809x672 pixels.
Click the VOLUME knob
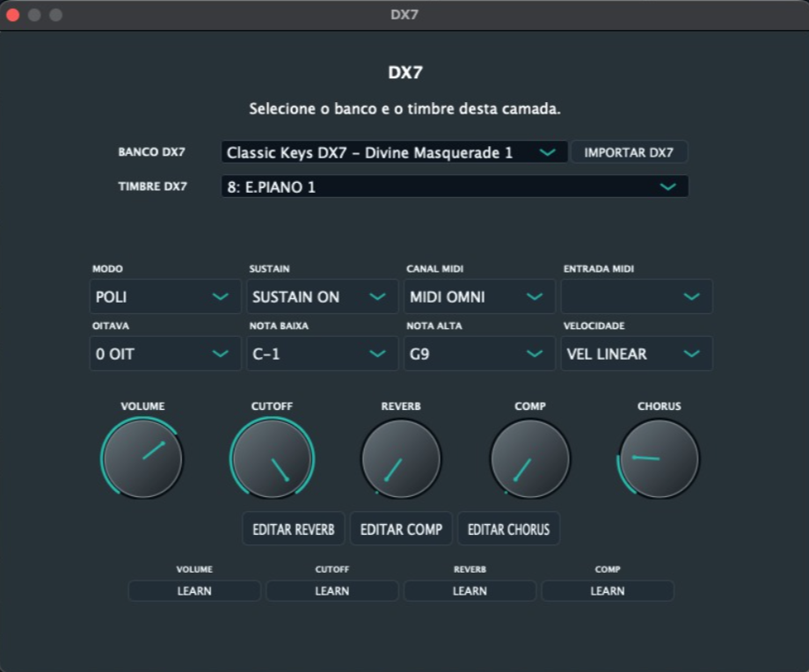coord(143,458)
